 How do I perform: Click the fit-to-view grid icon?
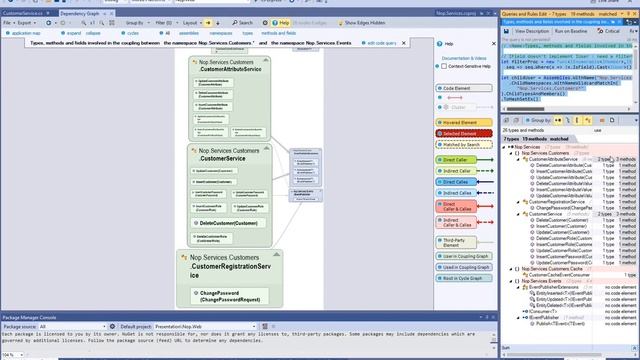112,23
